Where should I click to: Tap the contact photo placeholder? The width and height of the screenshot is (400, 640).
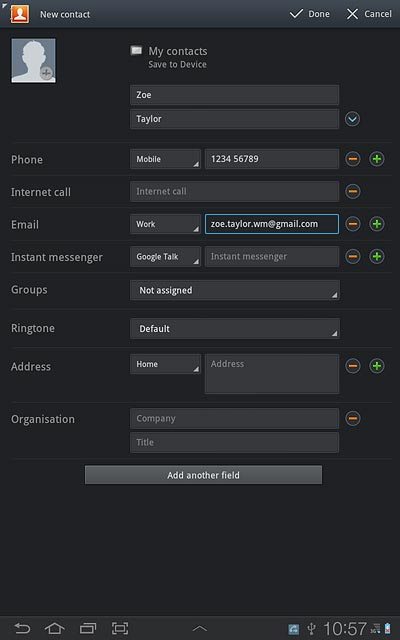[x=33, y=61]
